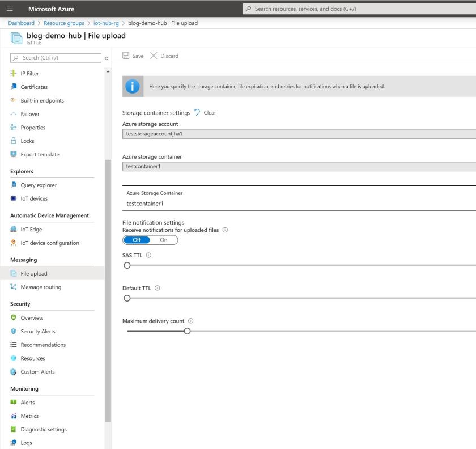Set file notifications toggle to Off

[137, 240]
